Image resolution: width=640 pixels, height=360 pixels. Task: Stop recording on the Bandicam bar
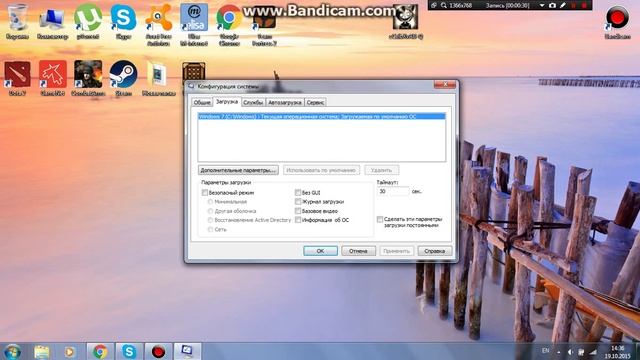click(584, 5)
